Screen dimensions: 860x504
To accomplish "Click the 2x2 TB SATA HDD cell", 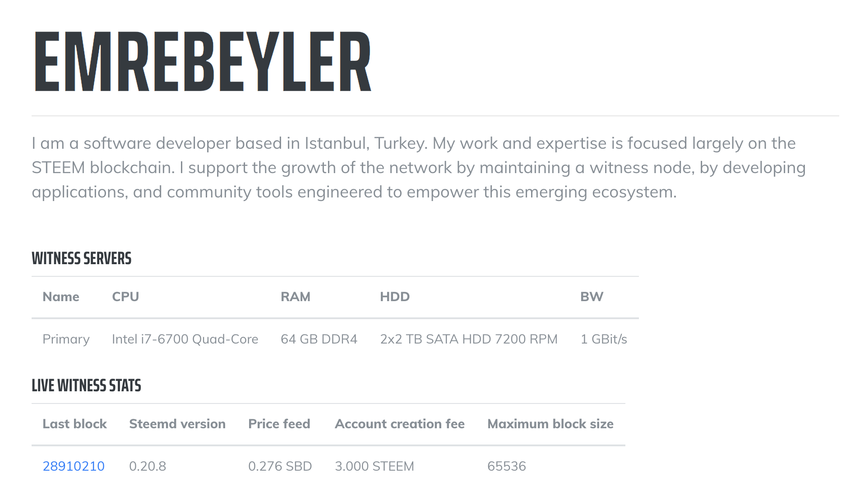I will coord(469,339).
